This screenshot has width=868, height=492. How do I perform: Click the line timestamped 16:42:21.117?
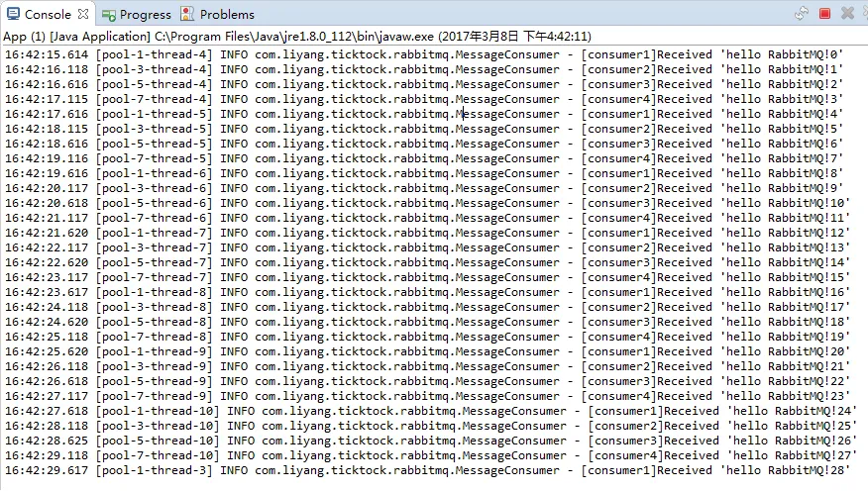(427, 219)
